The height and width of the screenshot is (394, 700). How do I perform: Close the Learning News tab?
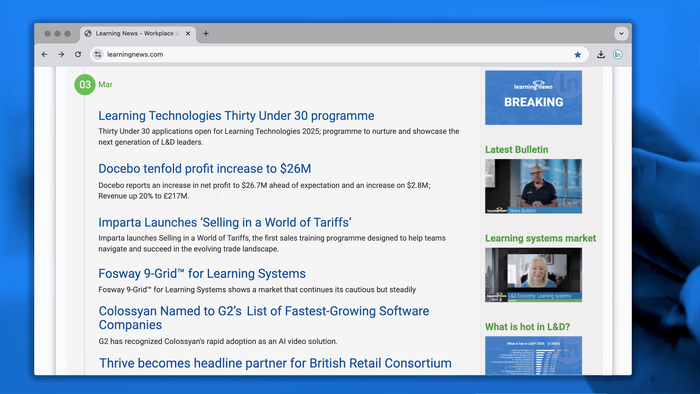[188, 33]
